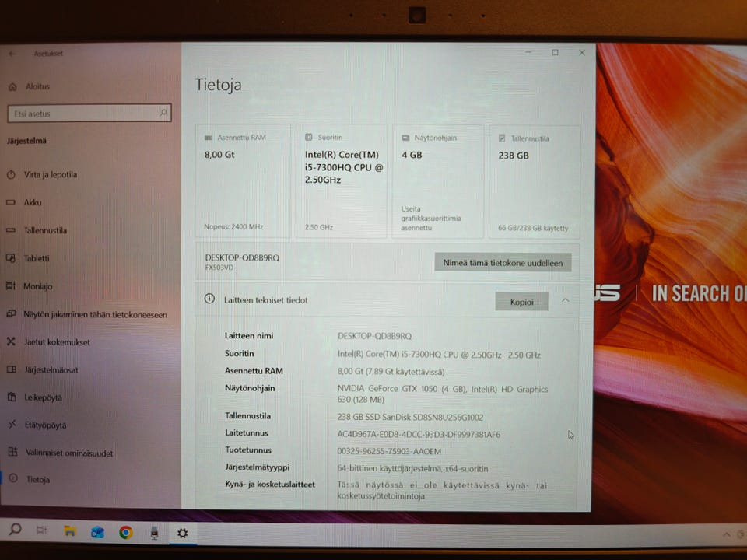This screenshot has height=560, width=747.
Task: Click the Settings gear on taskbar
Action: [182, 534]
